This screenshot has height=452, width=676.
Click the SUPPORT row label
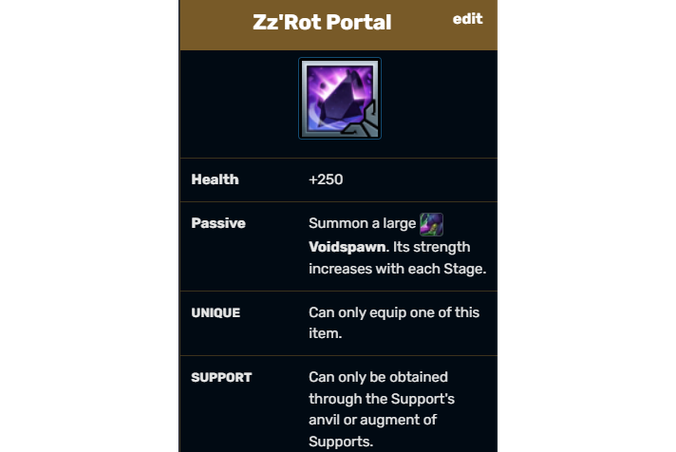click(x=221, y=377)
